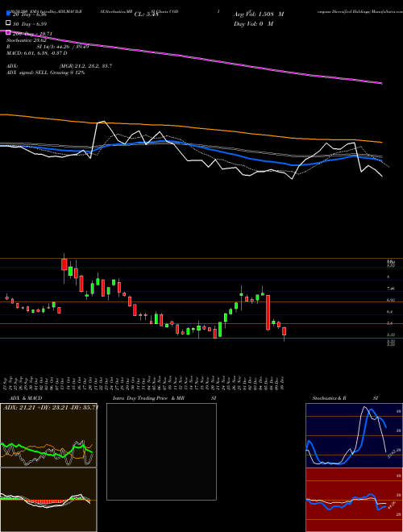The width and height of the screenshot is (403, 532).
Task: Select the '20 Day = 6.36' legend label
Action: point(29,15)
